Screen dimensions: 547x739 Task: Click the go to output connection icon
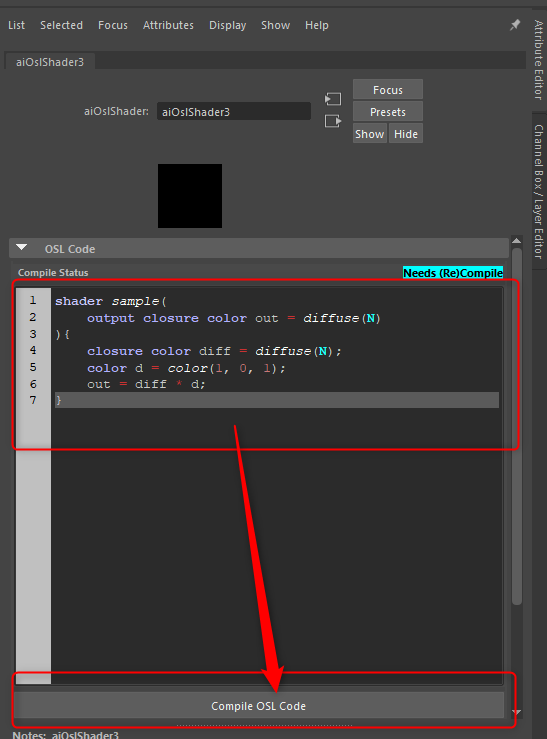tap(333, 121)
